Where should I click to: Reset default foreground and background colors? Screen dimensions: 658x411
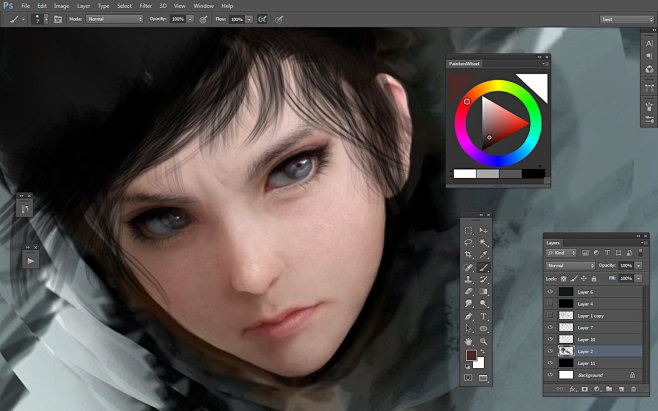467,366
